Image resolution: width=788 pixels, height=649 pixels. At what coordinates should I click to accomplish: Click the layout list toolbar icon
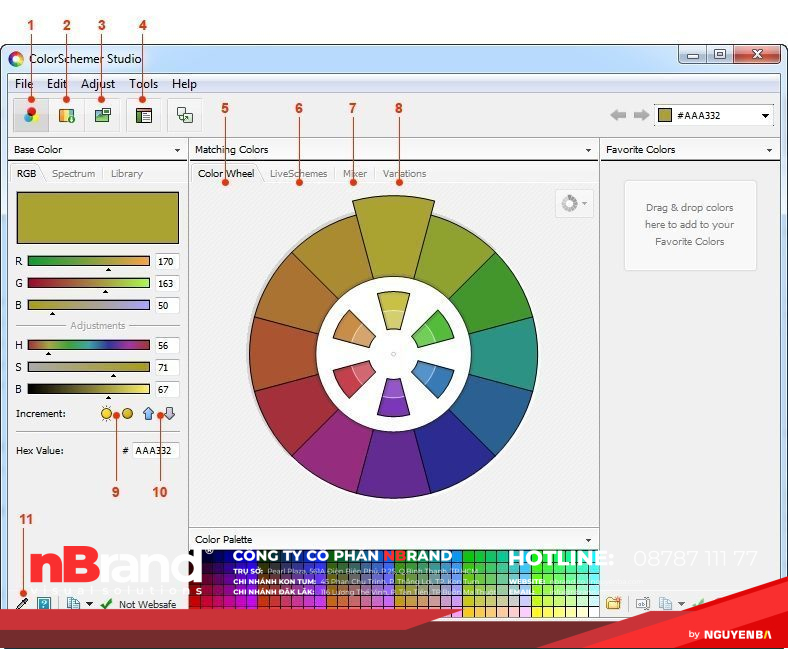pos(144,115)
